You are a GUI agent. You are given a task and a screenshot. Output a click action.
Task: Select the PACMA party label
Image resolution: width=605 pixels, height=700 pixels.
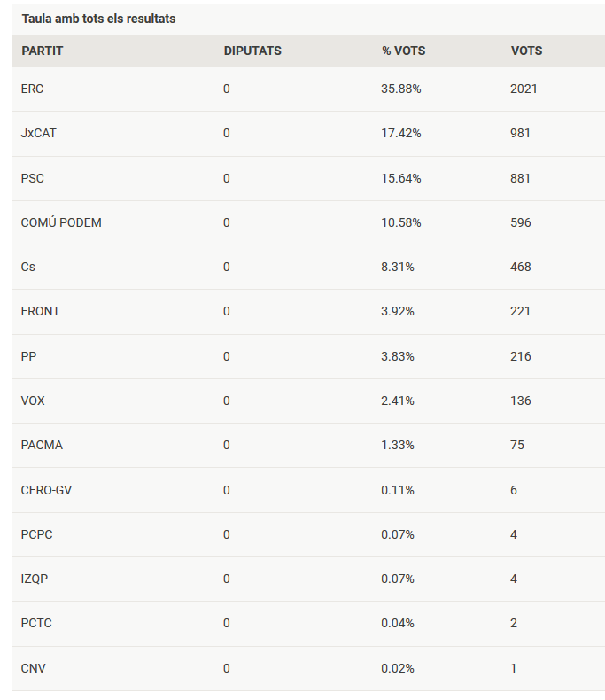(42, 445)
